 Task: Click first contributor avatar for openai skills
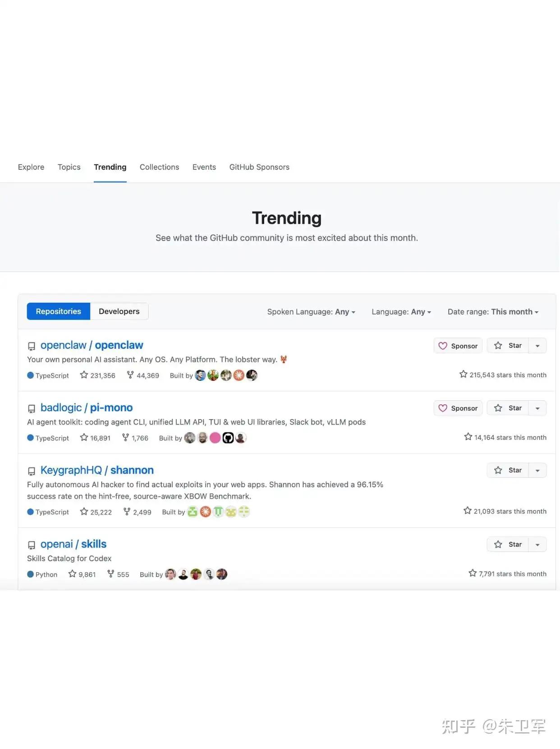(170, 574)
